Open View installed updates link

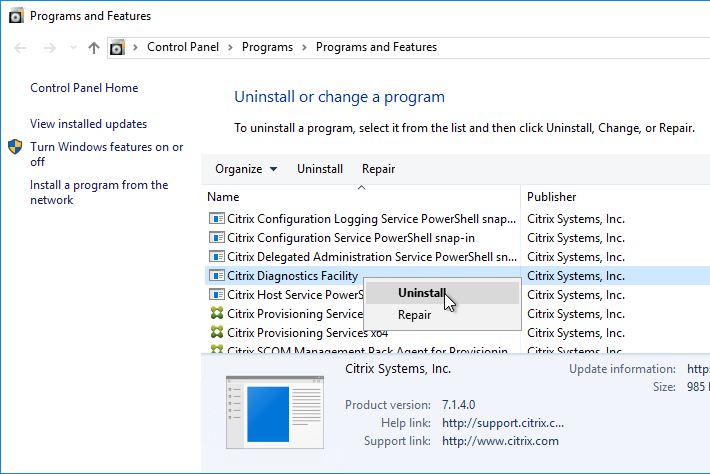[89, 124]
